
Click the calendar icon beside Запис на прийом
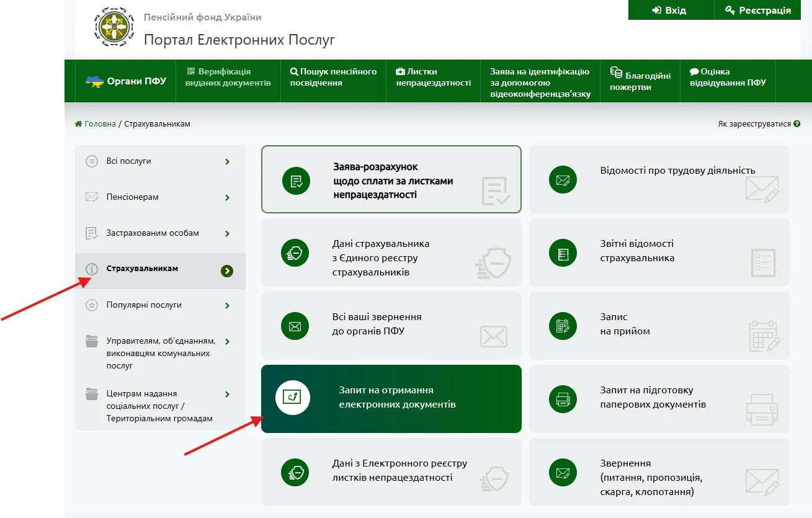pos(563,326)
